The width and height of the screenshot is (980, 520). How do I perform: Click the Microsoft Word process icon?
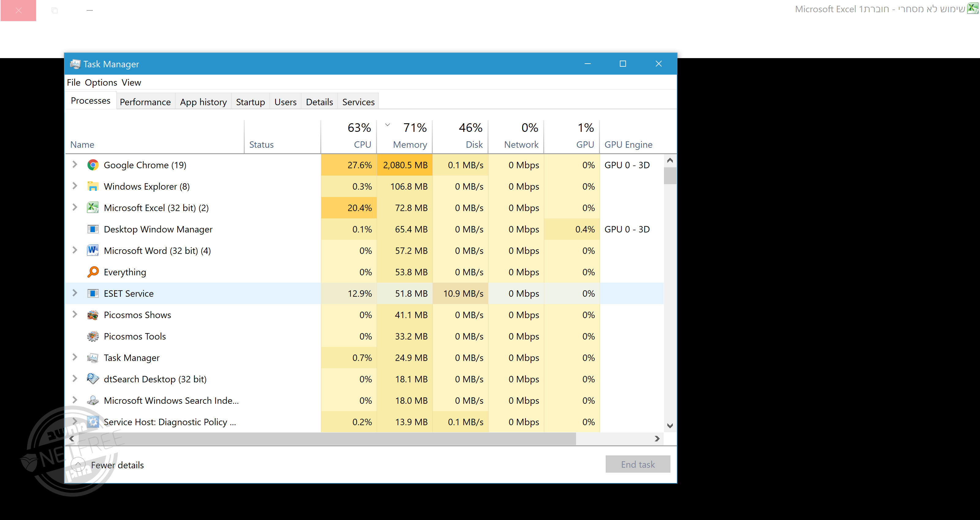pyautogui.click(x=92, y=251)
